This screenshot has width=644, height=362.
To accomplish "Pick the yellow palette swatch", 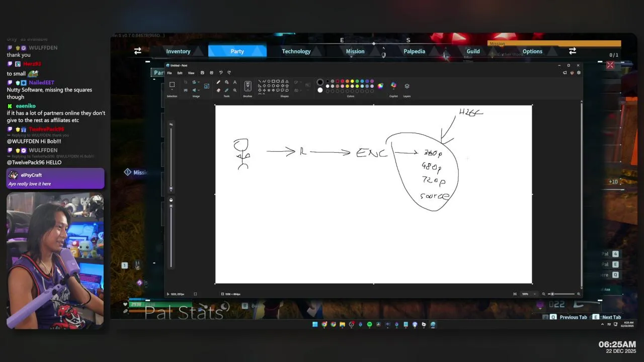I will [x=352, y=81].
